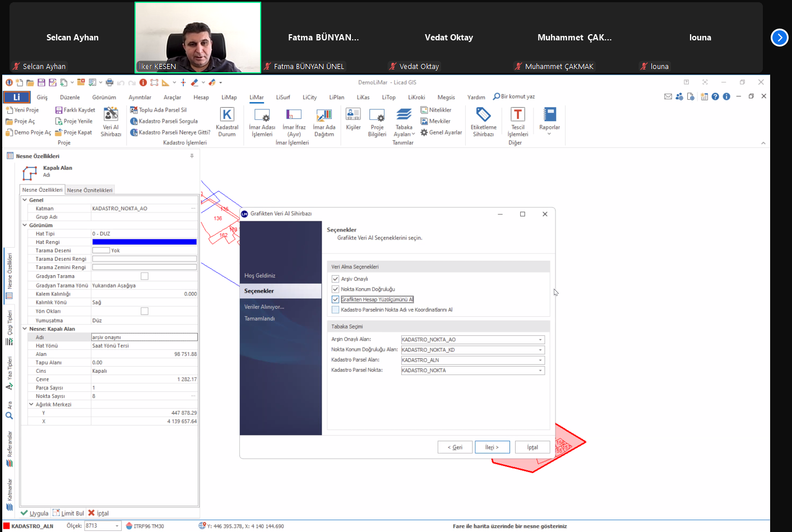Open the Giriş ribbon tab
This screenshot has width=792, height=532.
tap(42, 97)
